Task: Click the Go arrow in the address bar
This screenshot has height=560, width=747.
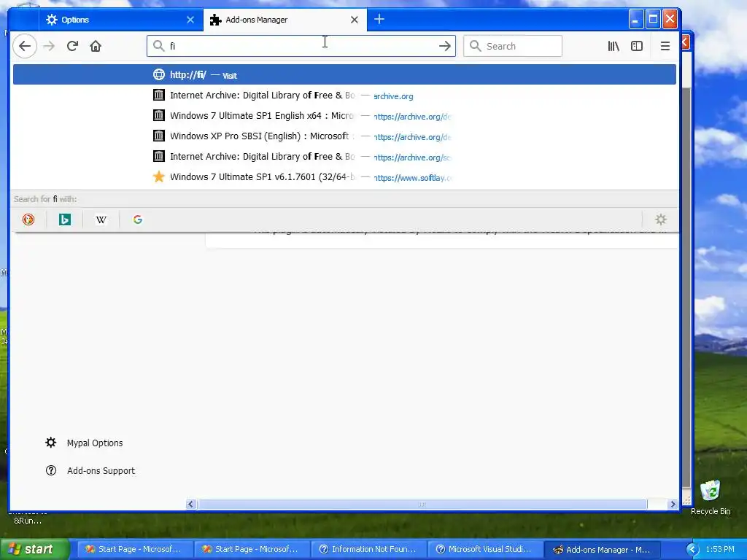Action: point(445,46)
